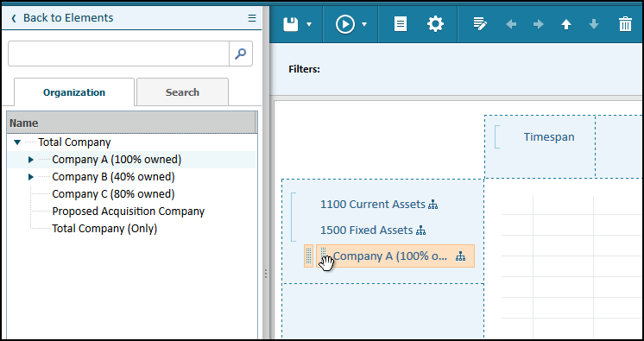This screenshot has height=341, width=644.
Task: Click the save disk icon
Action: [291, 24]
